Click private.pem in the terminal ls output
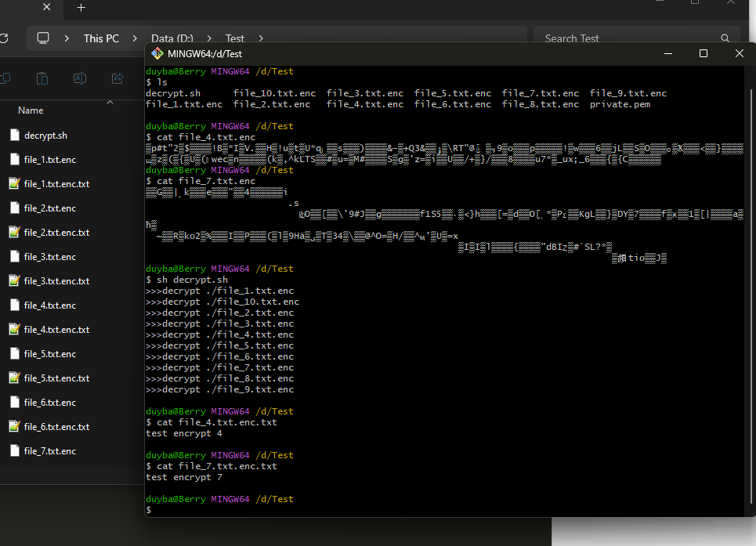 (620, 104)
